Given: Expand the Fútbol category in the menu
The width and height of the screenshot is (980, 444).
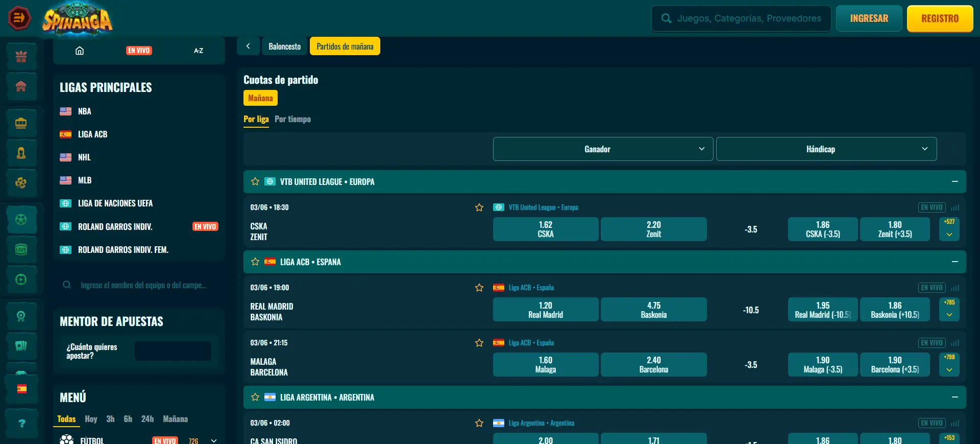Looking at the screenshot, I should pyautogui.click(x=214, y=440).
